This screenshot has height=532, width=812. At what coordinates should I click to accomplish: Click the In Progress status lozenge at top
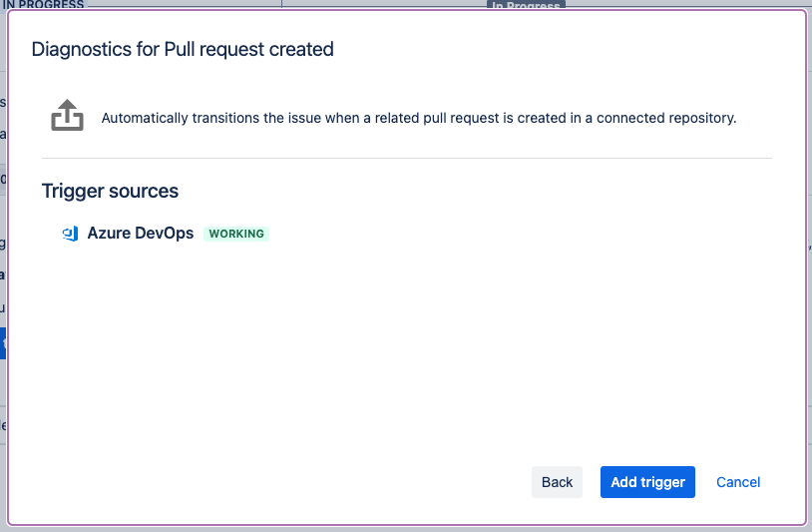(x=527, y=5)
